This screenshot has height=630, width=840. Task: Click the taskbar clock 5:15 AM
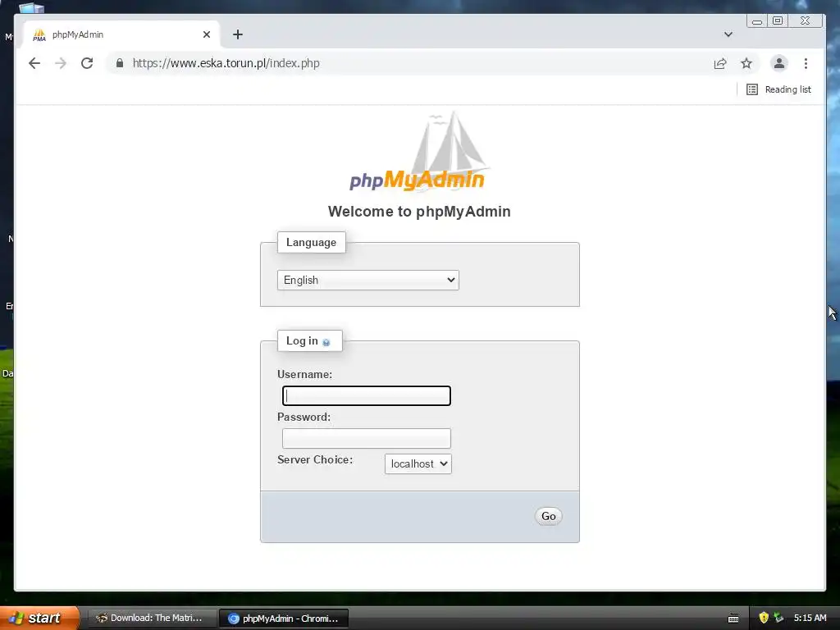click(x=810, y=618)
